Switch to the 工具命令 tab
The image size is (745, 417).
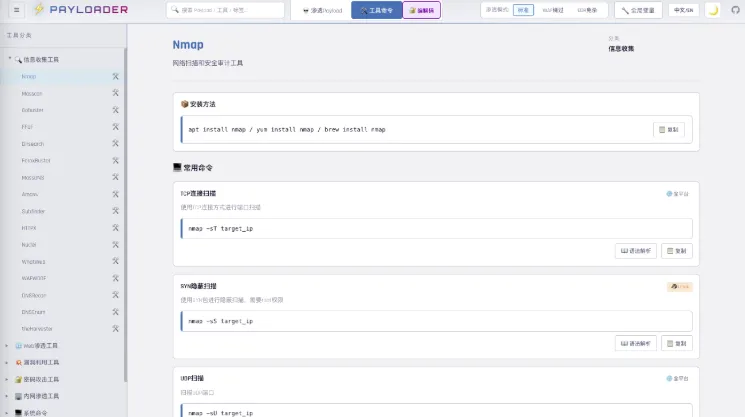[x=377, y=10]
